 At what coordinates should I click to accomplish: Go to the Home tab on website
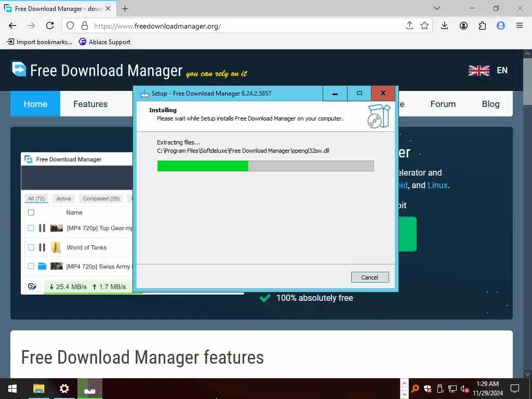point(35,104)
